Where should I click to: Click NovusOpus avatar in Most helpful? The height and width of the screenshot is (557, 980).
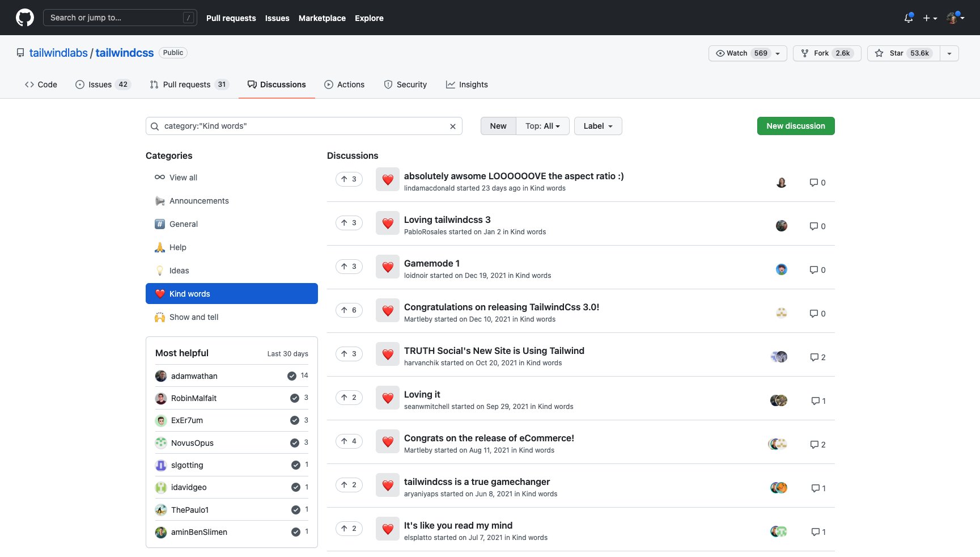[161, 443]
